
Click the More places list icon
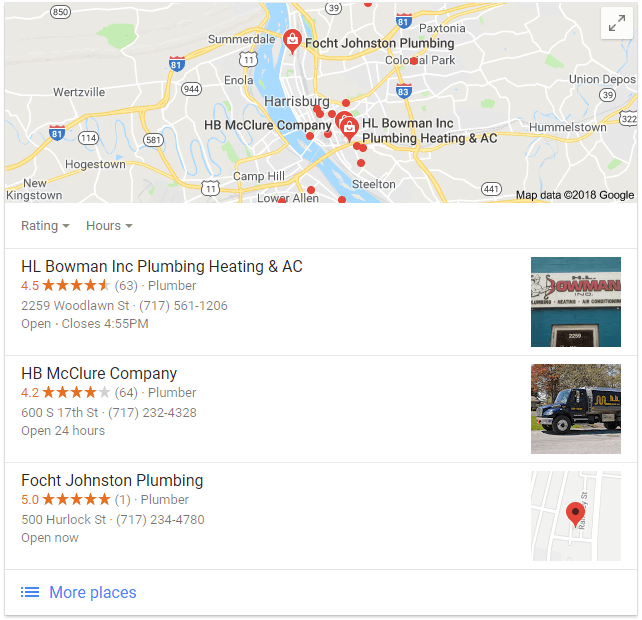(x=30, y=592)
